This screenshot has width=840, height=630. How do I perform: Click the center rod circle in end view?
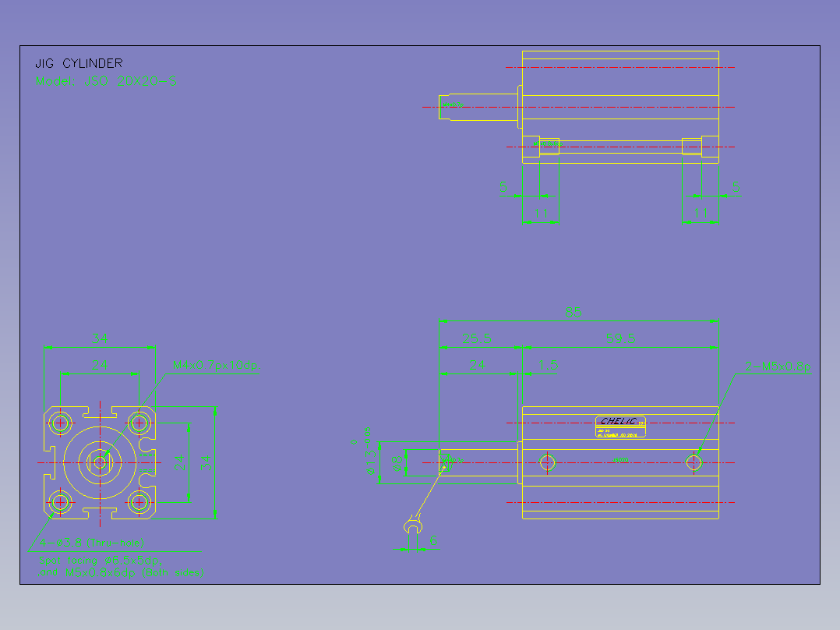tap(100, 462)
